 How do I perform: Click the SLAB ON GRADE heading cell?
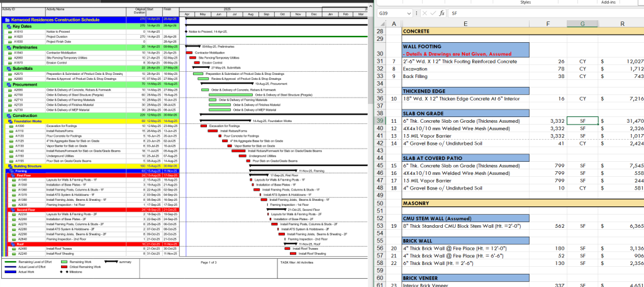click(465, 114)
